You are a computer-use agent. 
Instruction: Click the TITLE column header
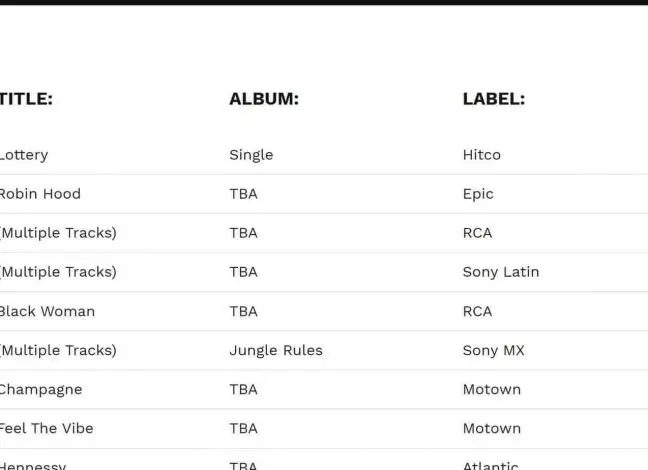pos(26,99)
